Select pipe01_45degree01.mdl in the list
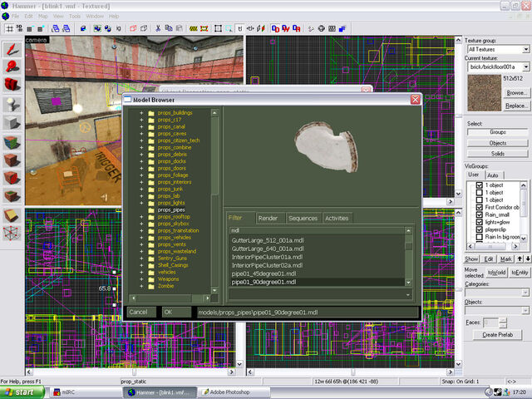The height and width of the screenshot is (399, 532). 264,273
